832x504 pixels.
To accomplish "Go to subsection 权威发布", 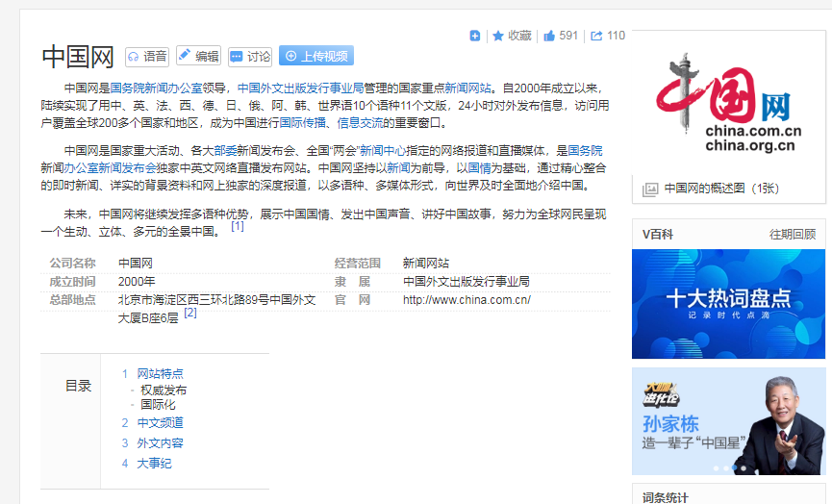I will point(164,390).
